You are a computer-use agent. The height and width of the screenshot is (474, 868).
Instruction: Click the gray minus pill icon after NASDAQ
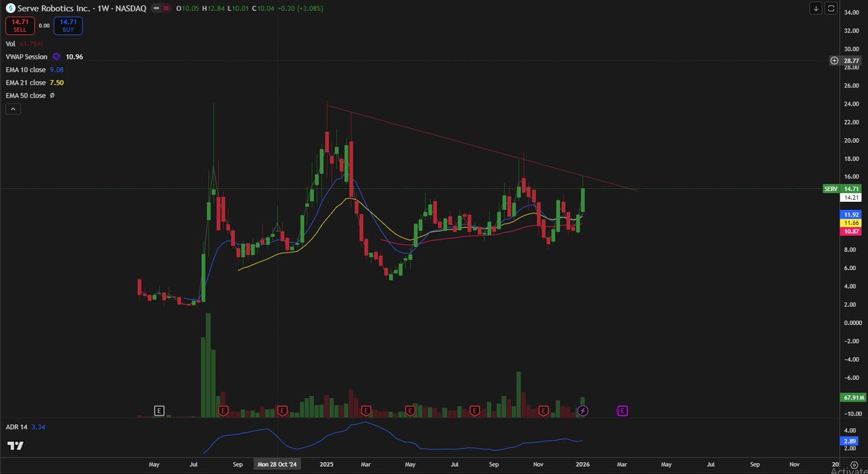[155, 8]
